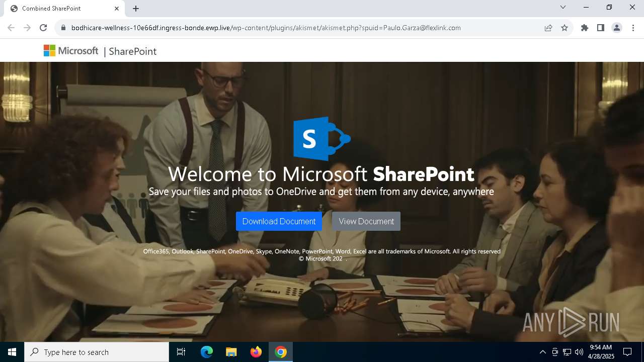The width and height of the screenshot is (644, 362).
Task: Show hidden system tray icons
Action: [x=542, y=352]
